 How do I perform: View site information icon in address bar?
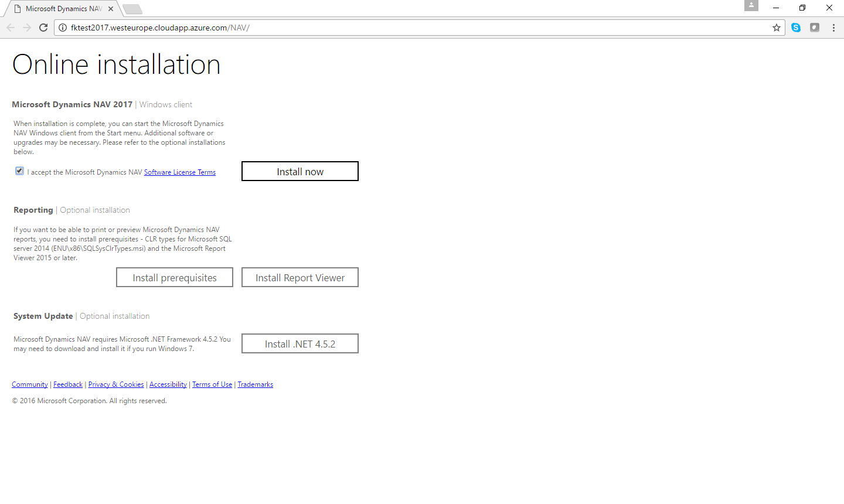63,28
